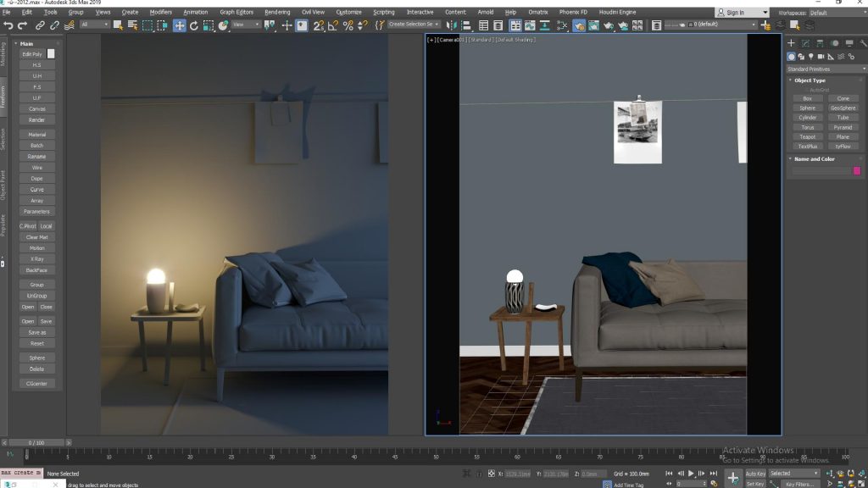Screen dimensions: 868x488
Task: Activate the Select and Move tool
Action: pyautogui.click(x=180, y=25)
